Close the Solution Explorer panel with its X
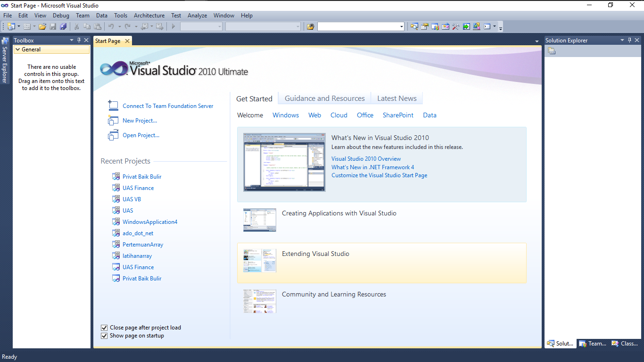This screenshot has height=362, width=644. click(637, 41)
